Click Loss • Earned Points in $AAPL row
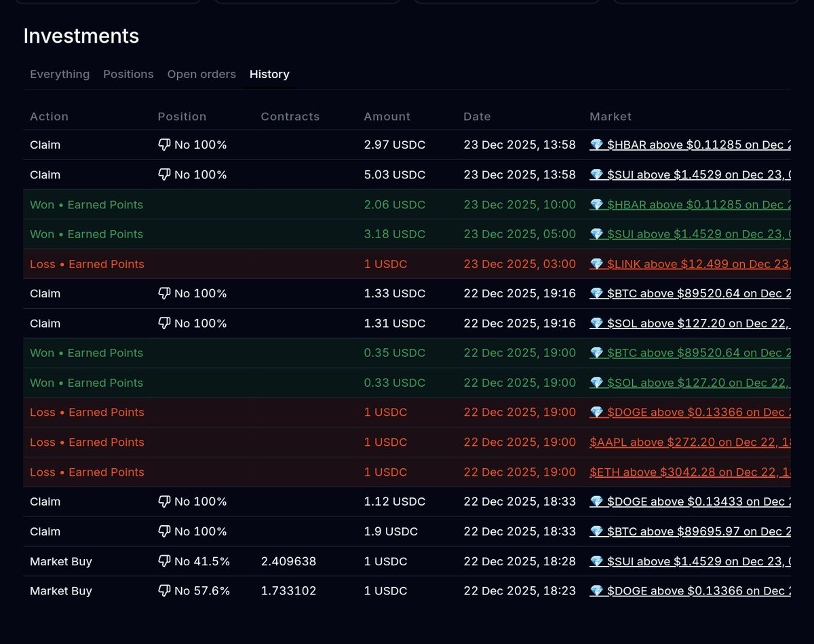The height and width of the screenshot is (644, 814). pos(87,442)
